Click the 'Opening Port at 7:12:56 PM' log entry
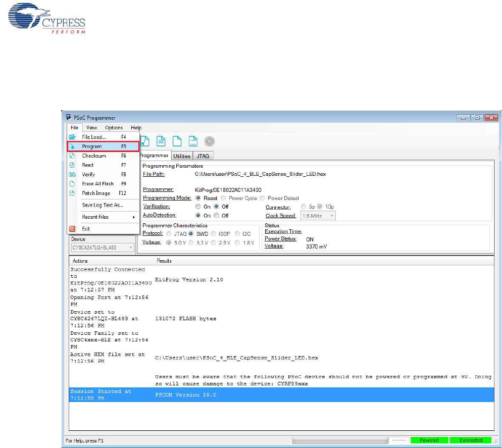 pos(110,301)
